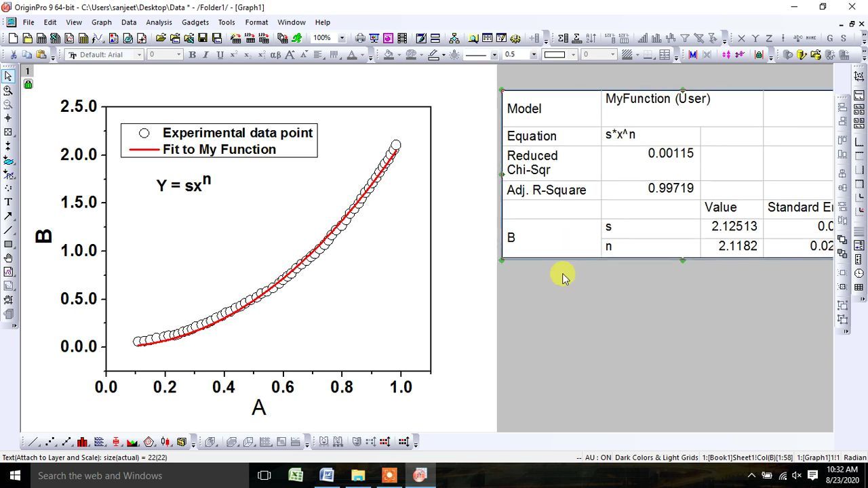This screenshot has width=868, height=488.
Task: Click the layer 1 button in graph corner
Action: [28, 71]
